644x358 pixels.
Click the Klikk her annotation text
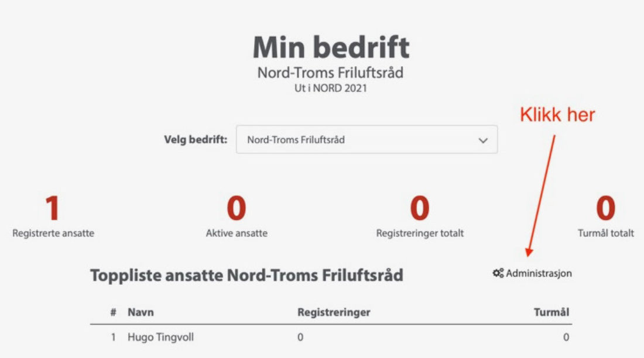(557, 115)
